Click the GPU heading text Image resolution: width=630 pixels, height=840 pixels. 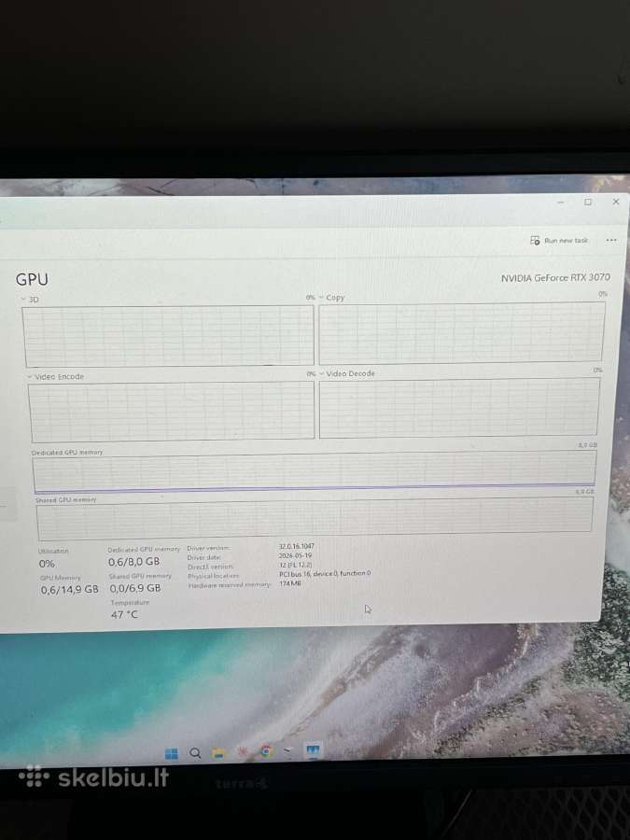coord(32,279)
